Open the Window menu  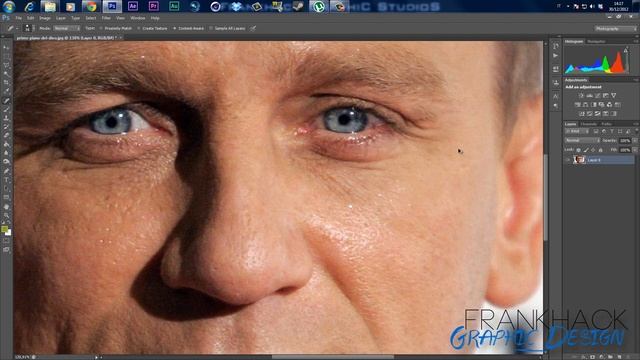(x=138, y=18)
